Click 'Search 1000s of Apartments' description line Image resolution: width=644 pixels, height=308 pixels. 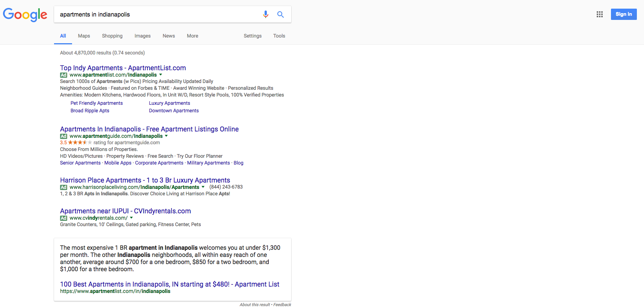pyautogui.click(x=137, y=82)
